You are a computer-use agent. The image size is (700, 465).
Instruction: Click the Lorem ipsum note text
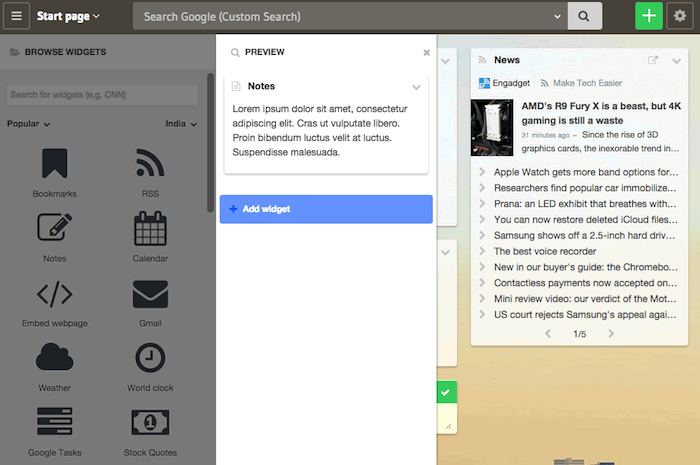pyautogui.click(x=320, y=130)
